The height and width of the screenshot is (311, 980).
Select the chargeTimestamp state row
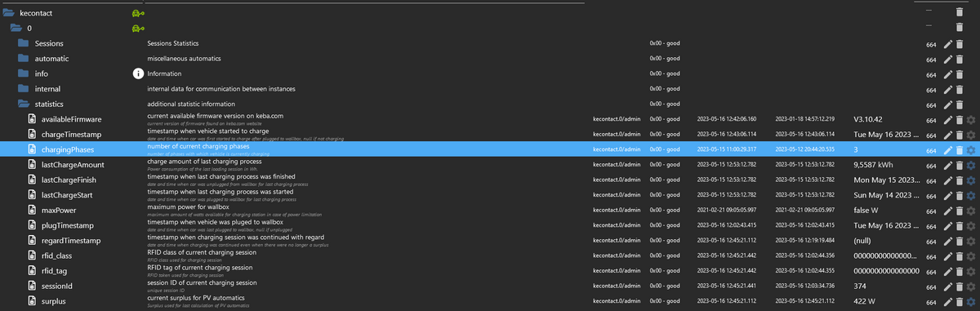490,135
